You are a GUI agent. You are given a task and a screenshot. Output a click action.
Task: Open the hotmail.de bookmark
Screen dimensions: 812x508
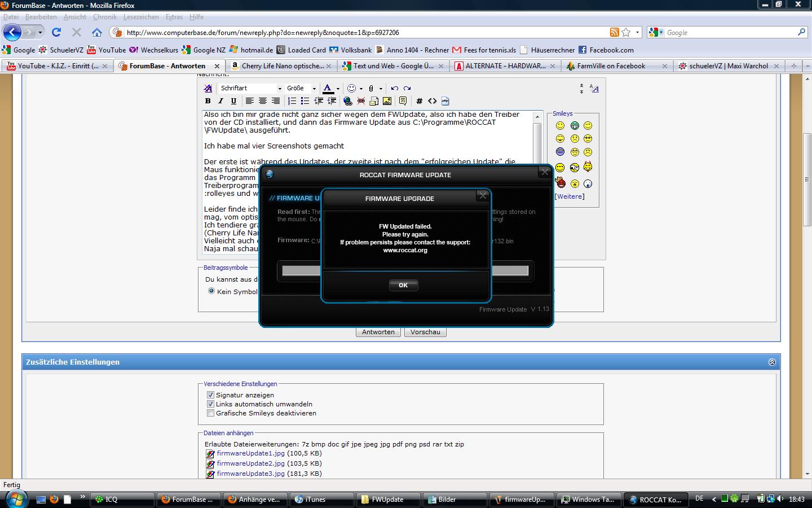[251, 50]
